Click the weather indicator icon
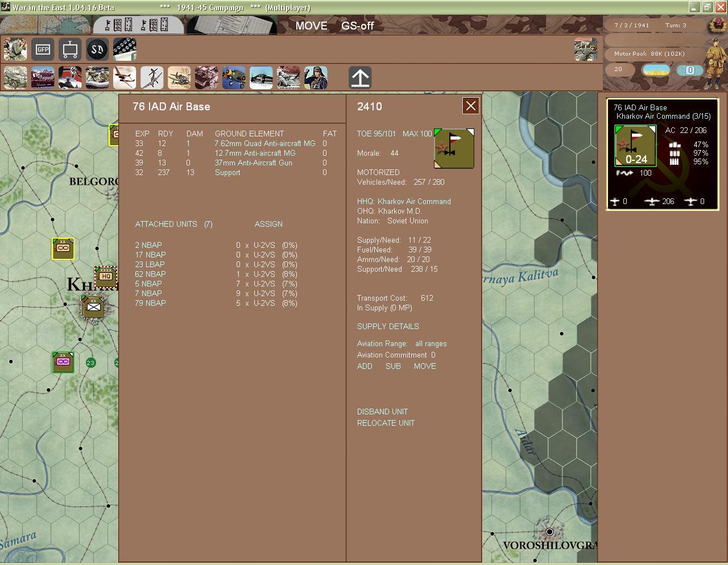The image size is (728, 565). tap(656, 70)
